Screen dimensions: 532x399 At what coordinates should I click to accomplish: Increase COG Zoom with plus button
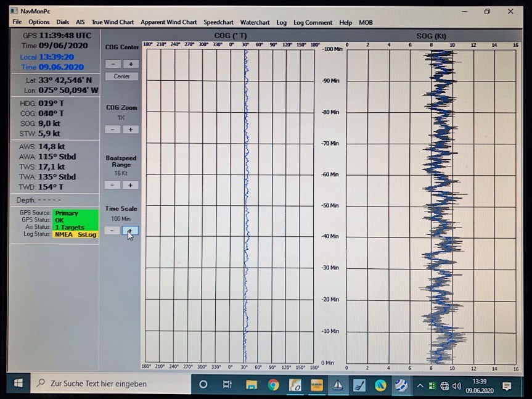(x=130, y=130)
